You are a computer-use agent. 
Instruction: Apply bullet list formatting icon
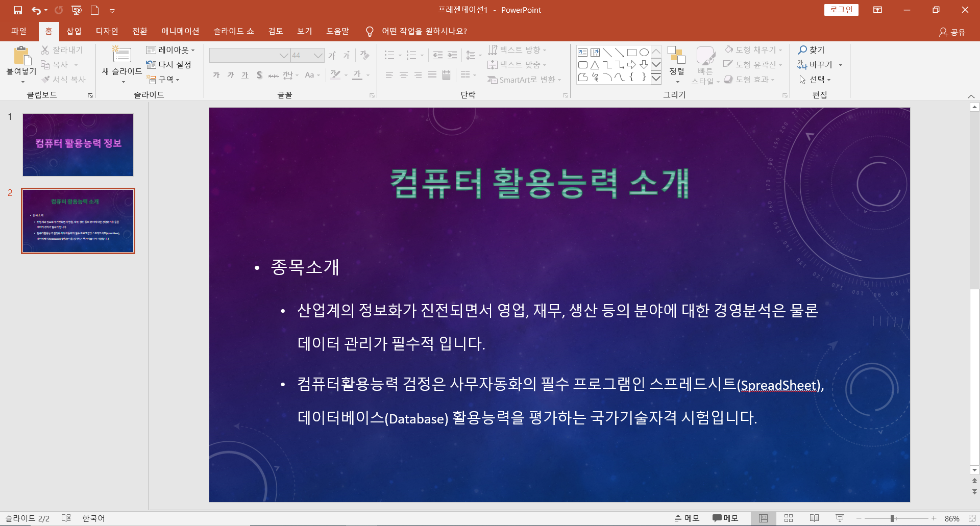tap(389, 55)
